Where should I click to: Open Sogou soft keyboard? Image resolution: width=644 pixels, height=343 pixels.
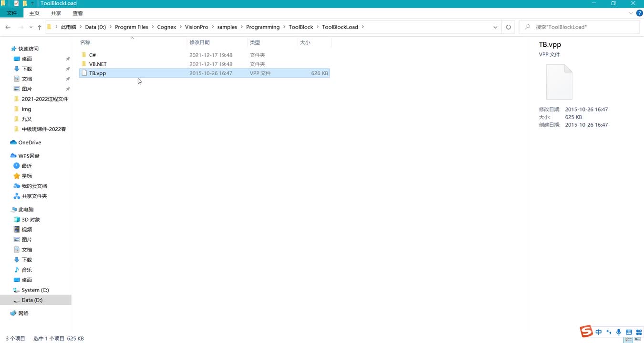[x=629, y=332]
